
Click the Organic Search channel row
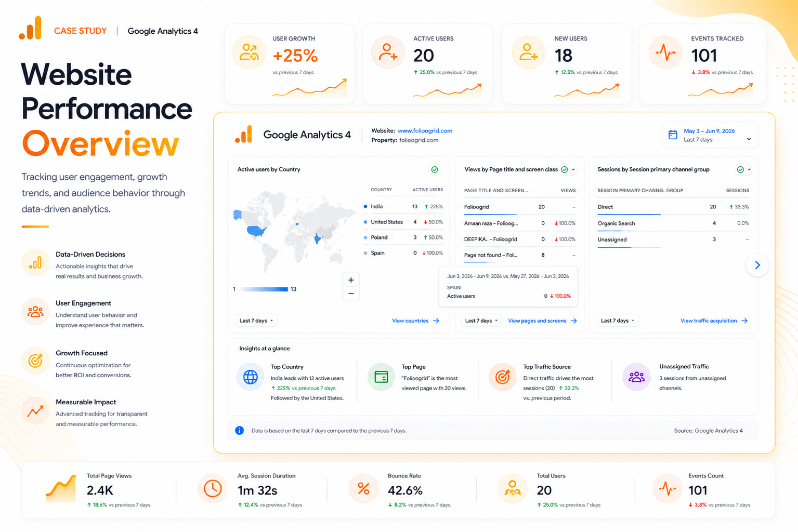coord(673,223)
